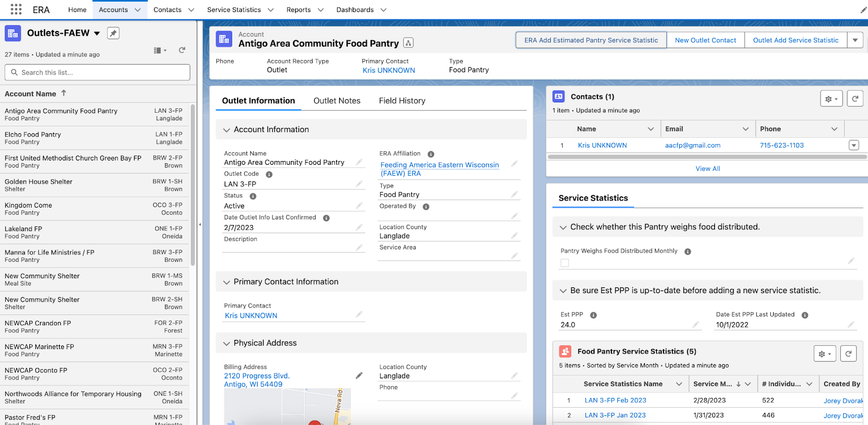Open the App Launcher grid icon
This screenshot has width=868, height=425.
16,9
